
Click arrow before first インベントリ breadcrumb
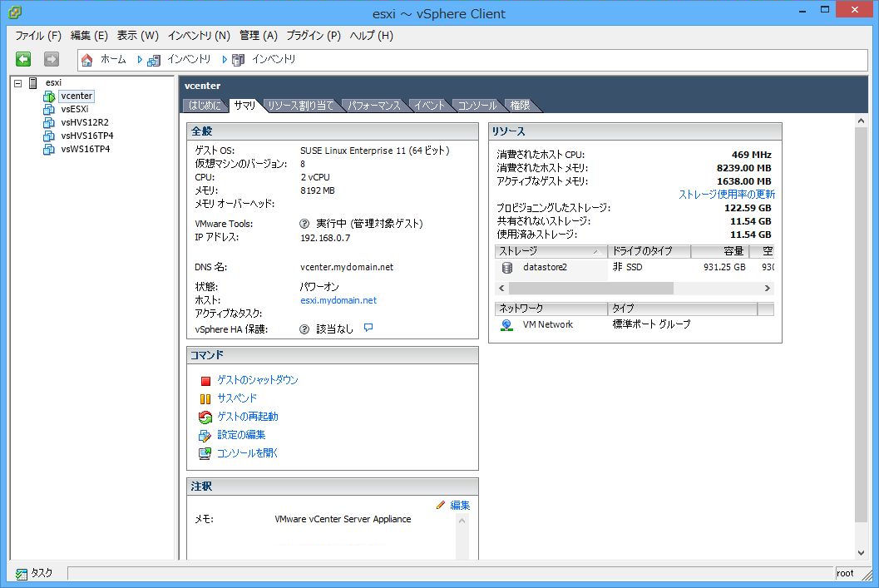click(x=140, y=59)
